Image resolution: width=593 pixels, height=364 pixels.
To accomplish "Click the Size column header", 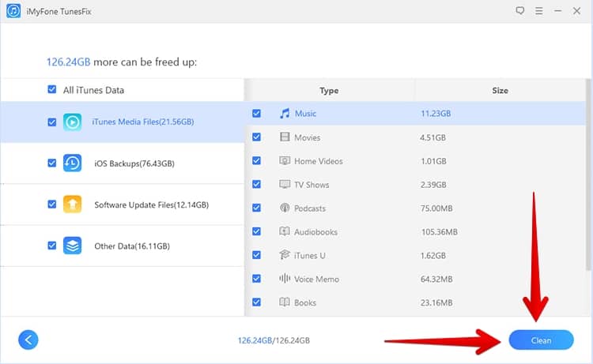I will point(500,91).
